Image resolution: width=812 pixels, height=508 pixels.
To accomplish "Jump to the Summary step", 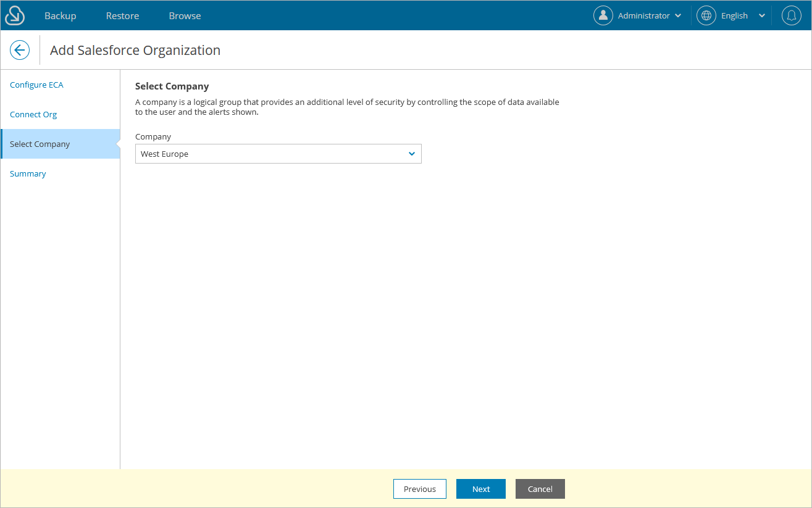I will (x=28, y=173).
